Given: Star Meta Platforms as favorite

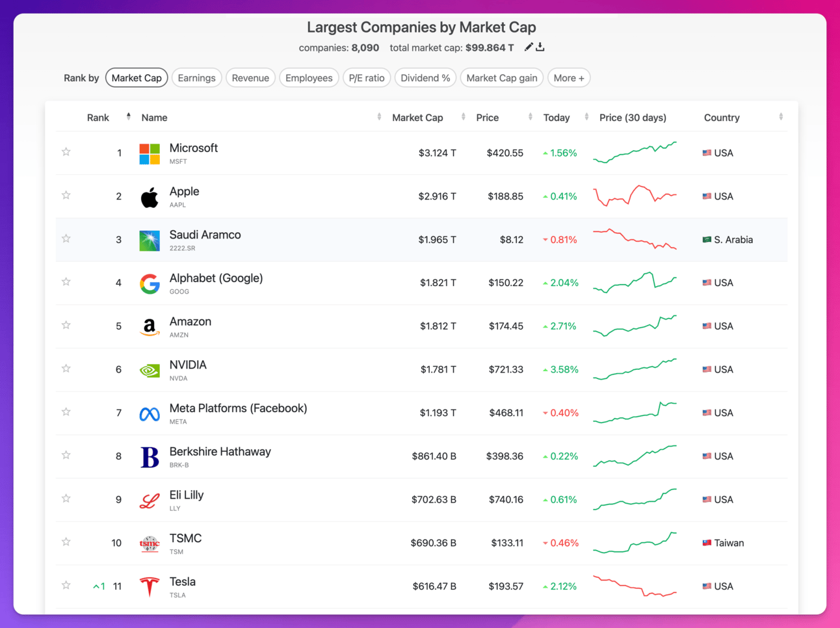Looking at the screenshot, I should (66, 412).
